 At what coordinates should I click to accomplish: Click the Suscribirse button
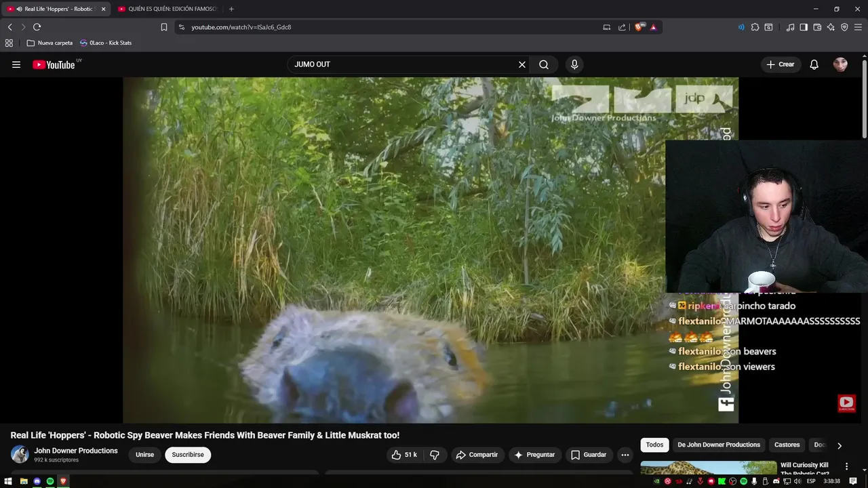[188, 455]
